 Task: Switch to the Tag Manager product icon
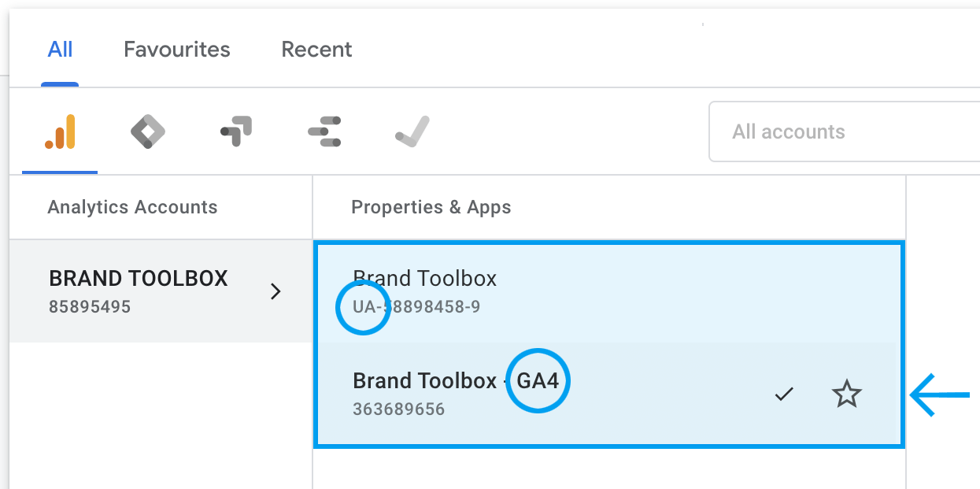pos(147,132)
